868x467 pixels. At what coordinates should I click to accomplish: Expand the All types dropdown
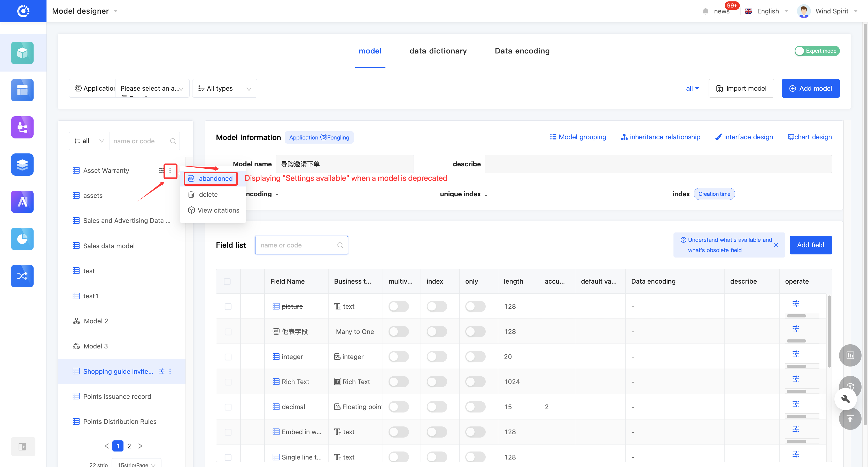(x=225, y=88)
